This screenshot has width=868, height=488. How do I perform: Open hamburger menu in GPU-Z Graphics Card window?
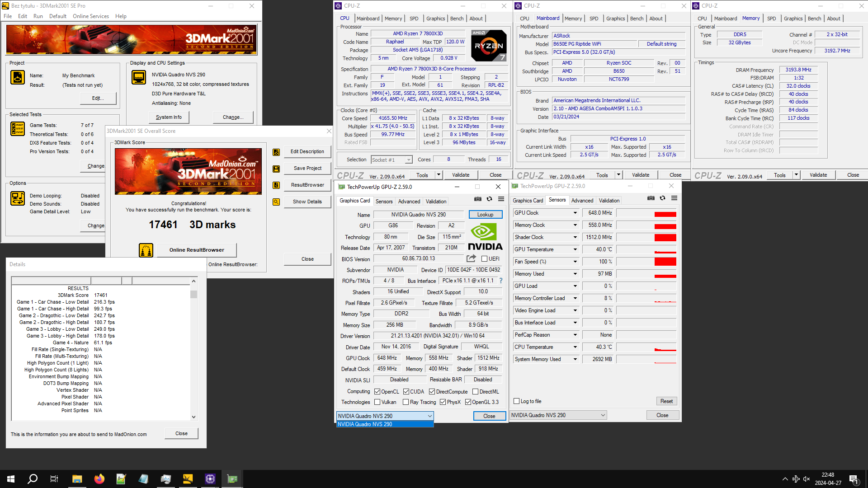[501, 199]
